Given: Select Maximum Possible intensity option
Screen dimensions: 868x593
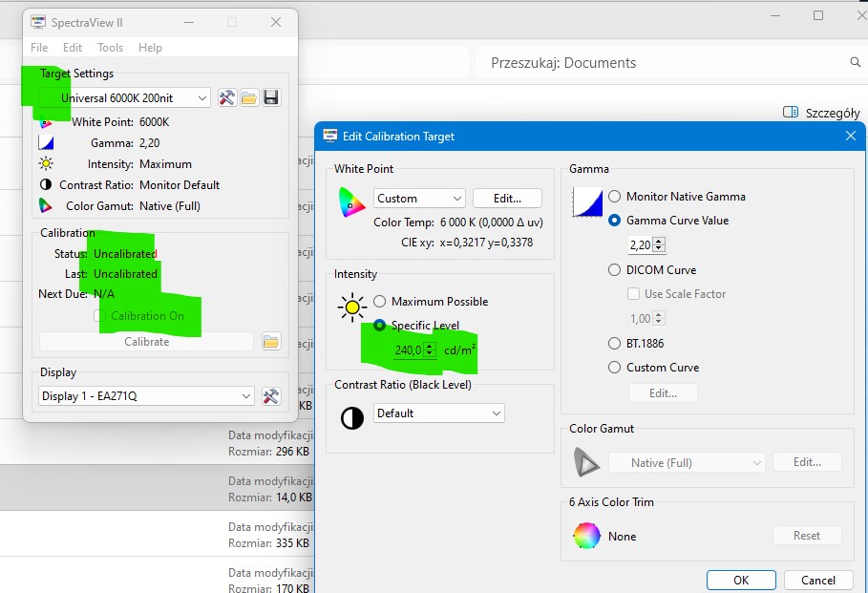Looking at the screenshot, I should (380, 302).
